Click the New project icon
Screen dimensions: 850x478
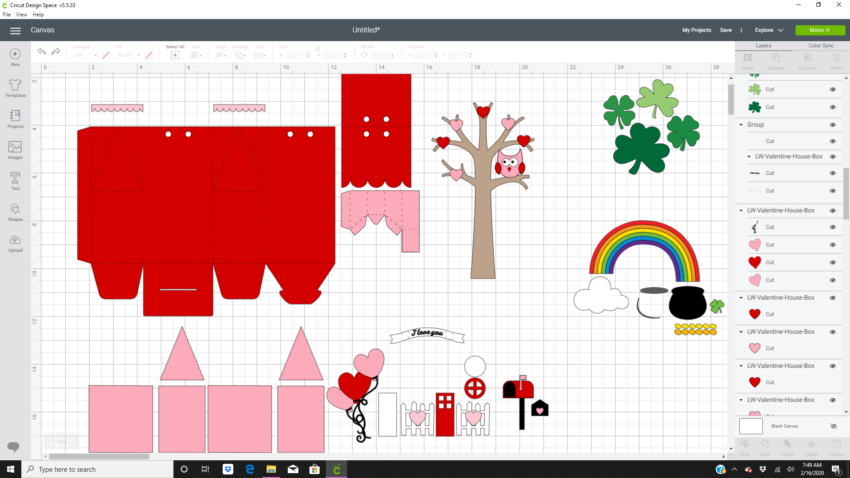coord(15,55)
